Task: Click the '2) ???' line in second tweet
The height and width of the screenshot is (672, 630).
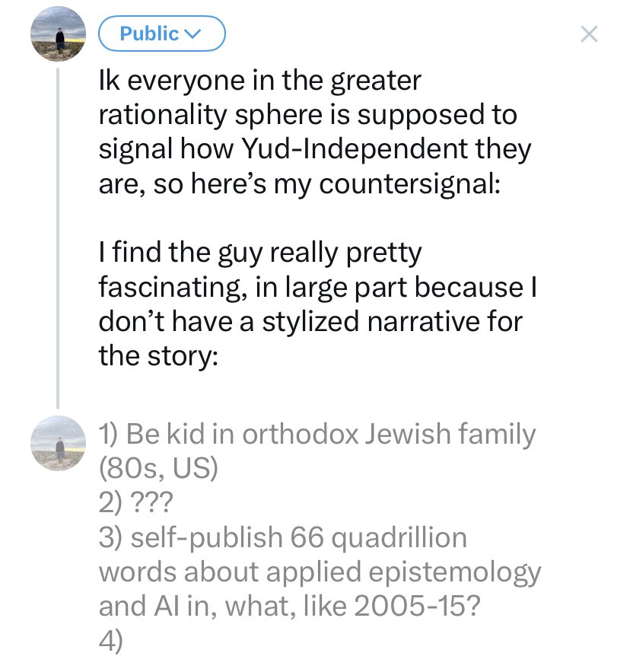Action: 135,502
